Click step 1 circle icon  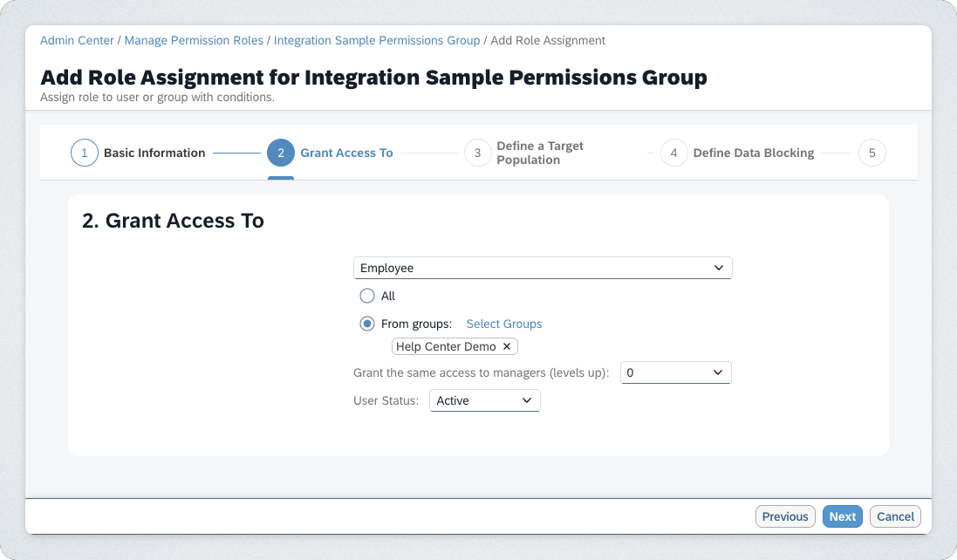coord(85,154)
